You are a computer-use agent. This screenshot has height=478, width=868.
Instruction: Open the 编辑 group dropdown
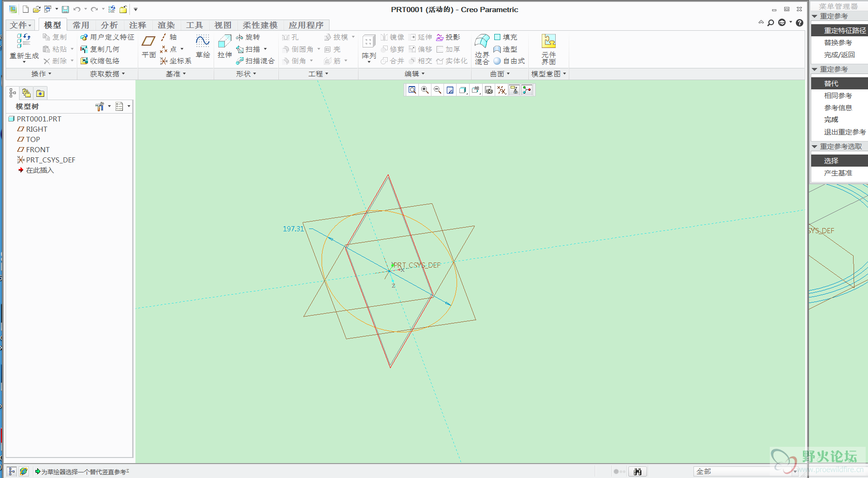pos(415,74)
